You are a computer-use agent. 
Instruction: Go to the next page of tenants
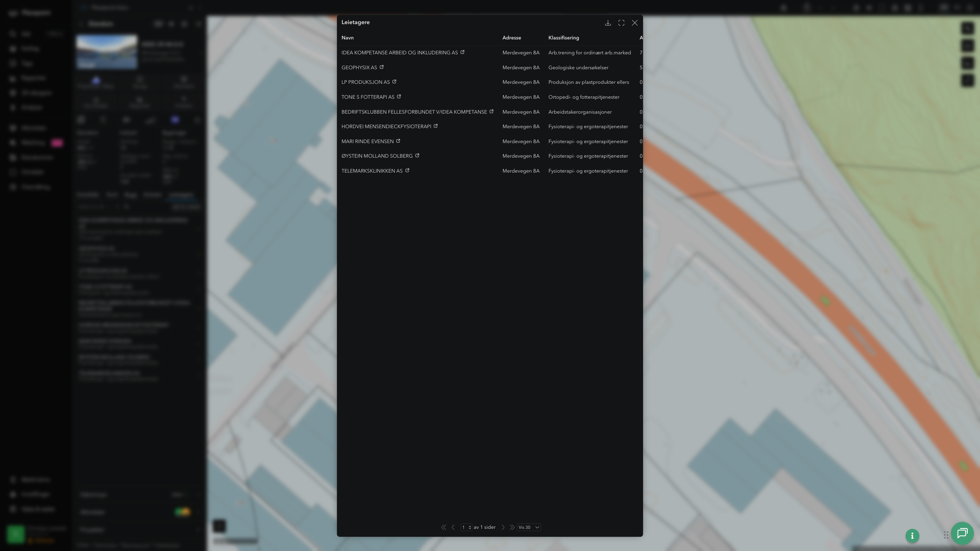click(503, 527)
